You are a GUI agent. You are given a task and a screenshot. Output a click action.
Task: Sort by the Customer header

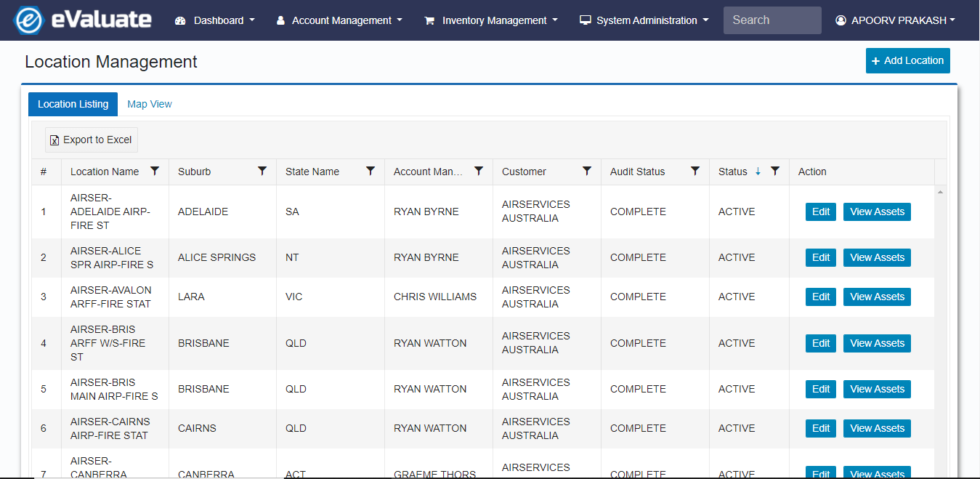point(524,172)
